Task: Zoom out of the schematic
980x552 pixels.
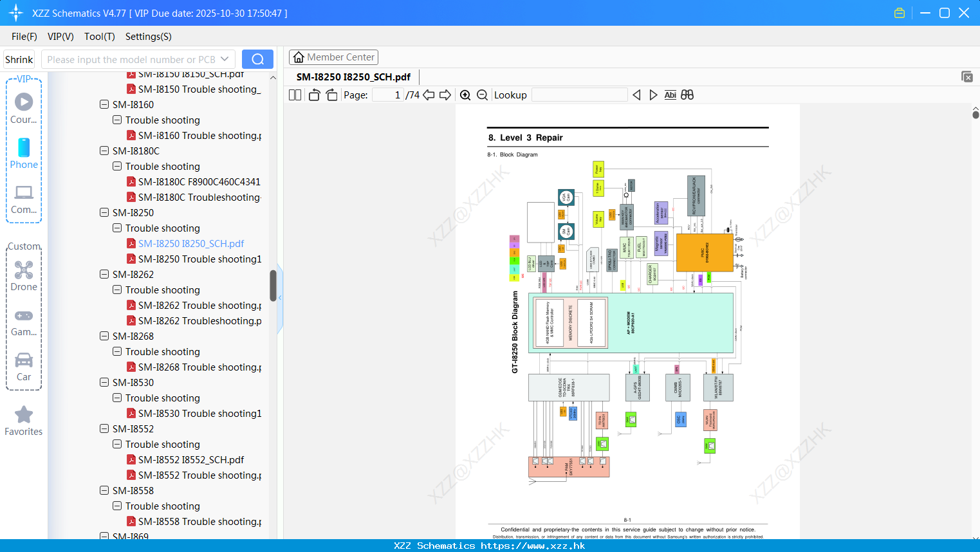Action: (x=483, y=95)
